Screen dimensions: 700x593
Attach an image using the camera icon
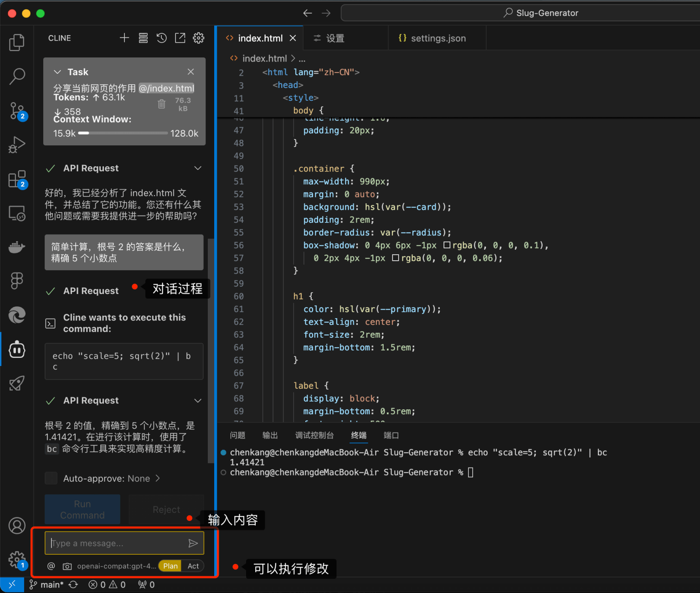pos(67,566)
